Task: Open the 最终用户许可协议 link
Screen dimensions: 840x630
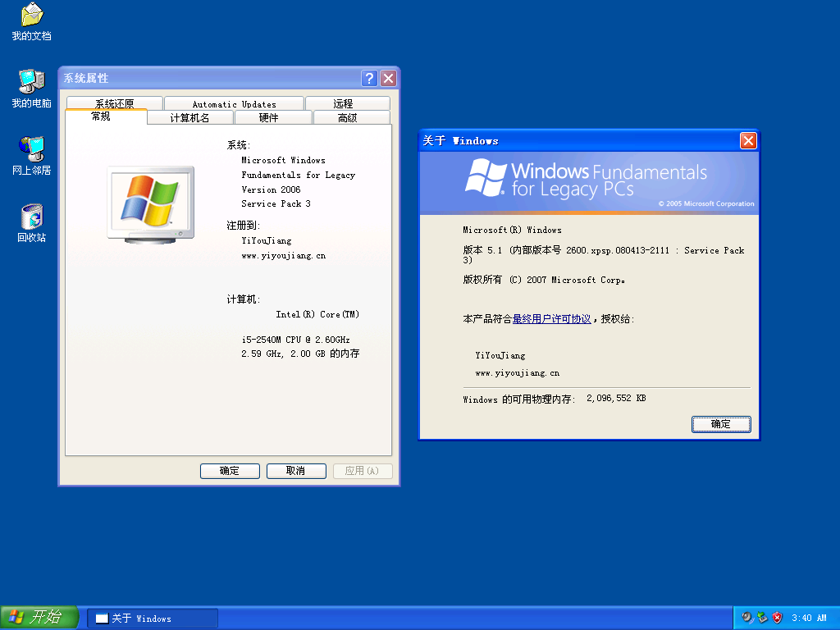Action: coord(551,319)
